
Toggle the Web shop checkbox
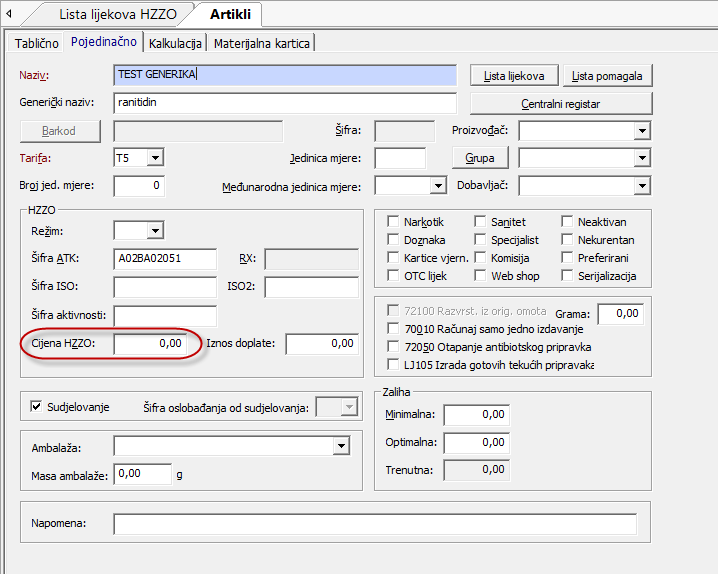click(x=479, y=276)
